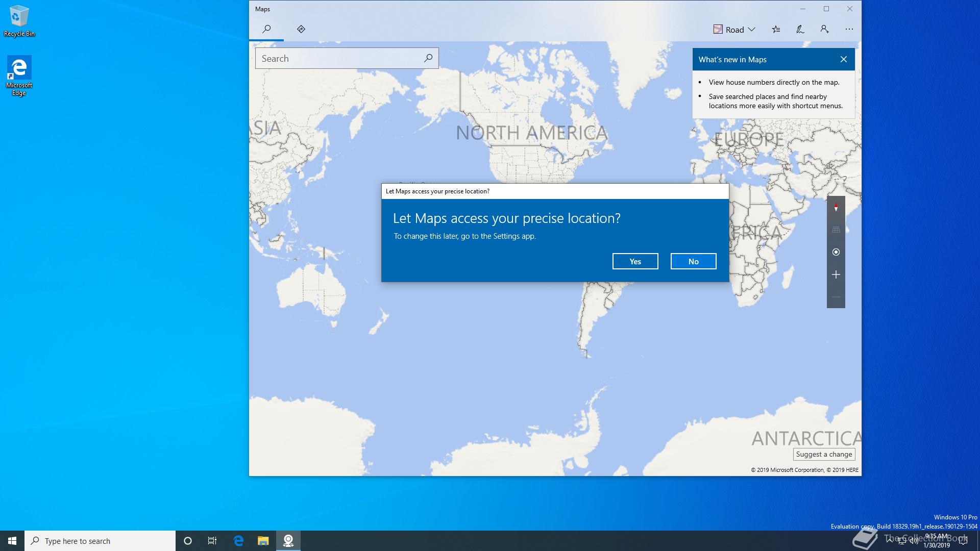Open the See more ellipsis menu
The image size is (980, 551).
(849, 30)
